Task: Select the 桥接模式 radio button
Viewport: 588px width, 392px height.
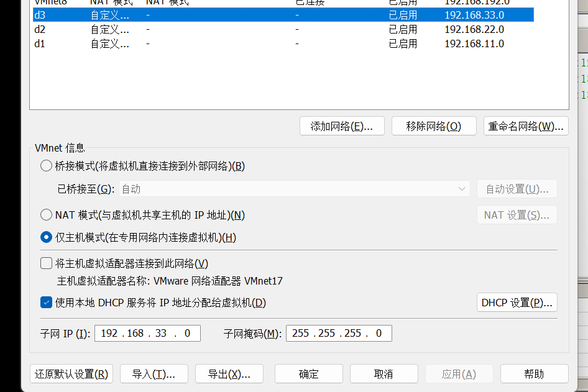Action: pos(46,166)
